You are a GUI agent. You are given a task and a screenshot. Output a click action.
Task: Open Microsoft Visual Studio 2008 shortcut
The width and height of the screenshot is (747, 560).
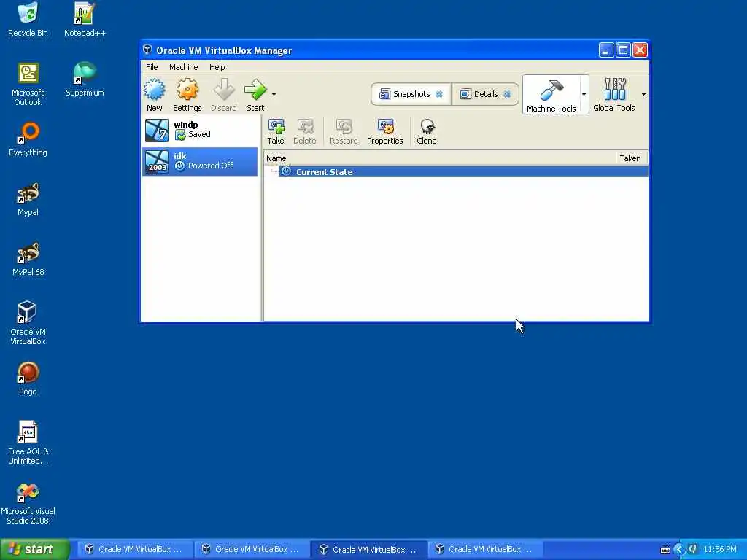pyautogui.click(x=28, y=503)
